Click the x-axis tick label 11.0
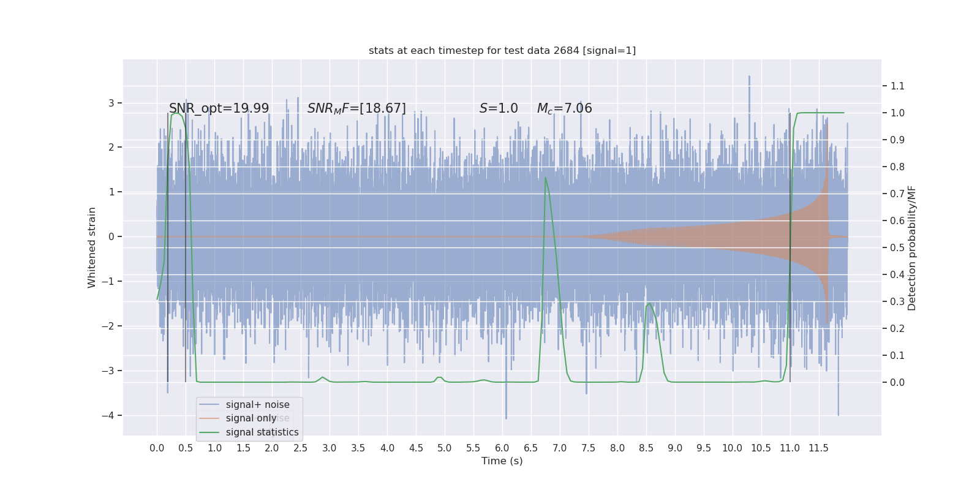This screenshot has height=490, width=980. click(x=790, y=448)
